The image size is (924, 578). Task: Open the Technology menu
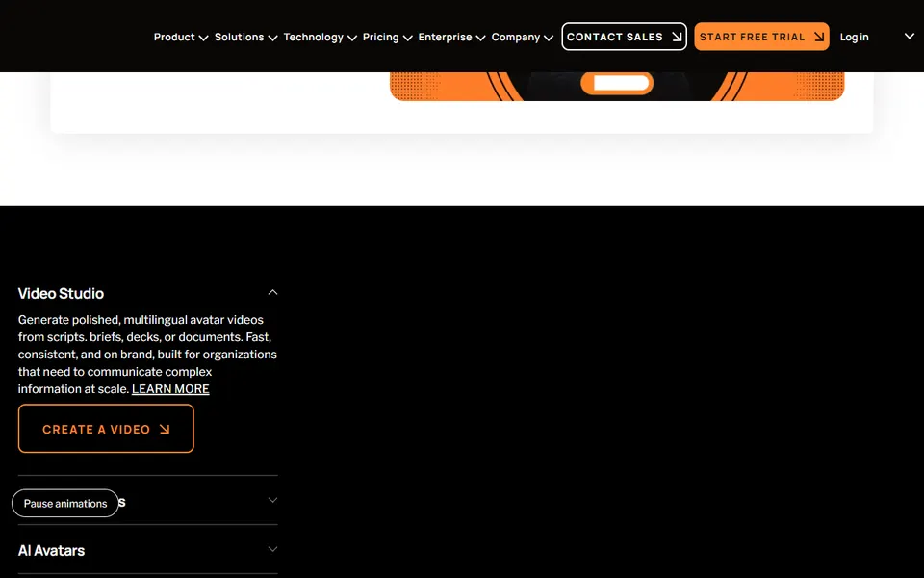[x=320, y=38]
